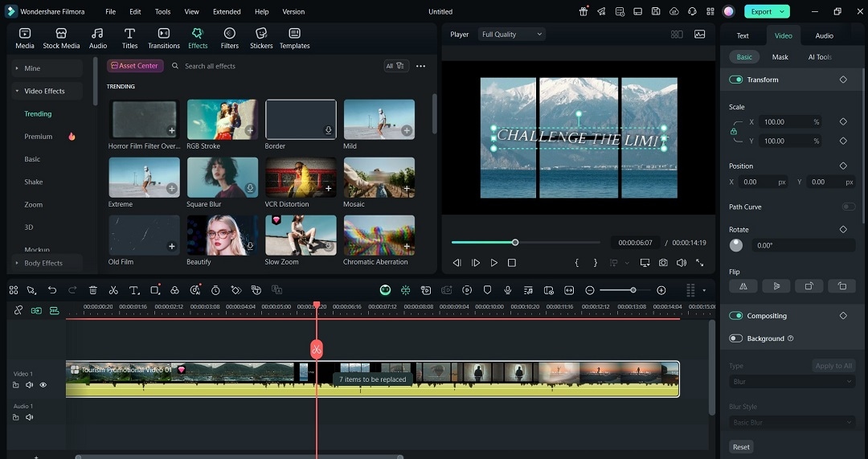The height and width of the screenshot is (459, 868).
Task: Take a snapshot with the camera icon
Action: click(663, 263)
